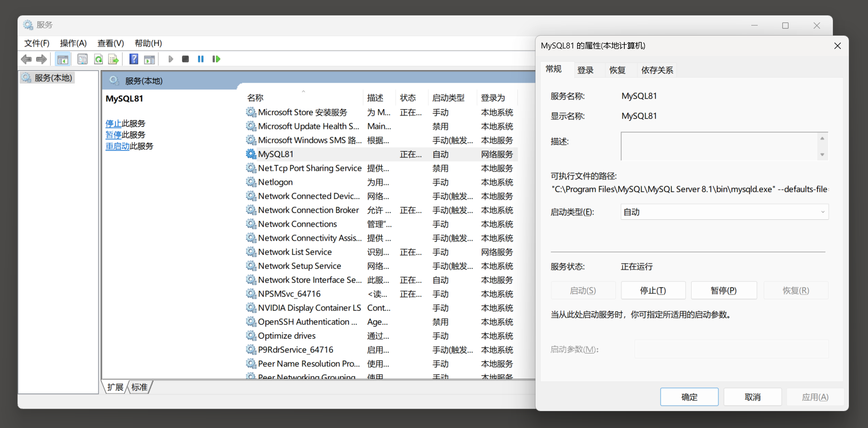The image size is (868, 428).
Task: Click the 停止 link for MySQL81 service
Action: pyautogui.click(x=113, y=124)
